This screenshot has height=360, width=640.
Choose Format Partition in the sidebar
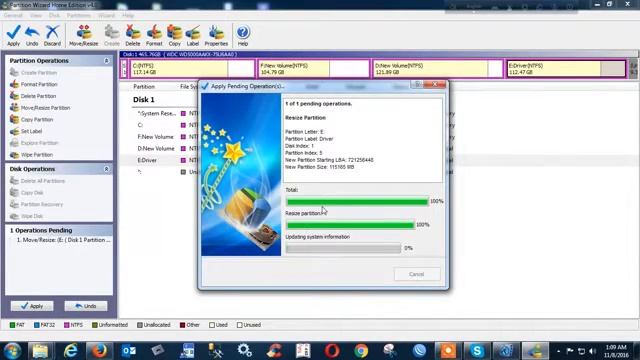tap(39, 84)
